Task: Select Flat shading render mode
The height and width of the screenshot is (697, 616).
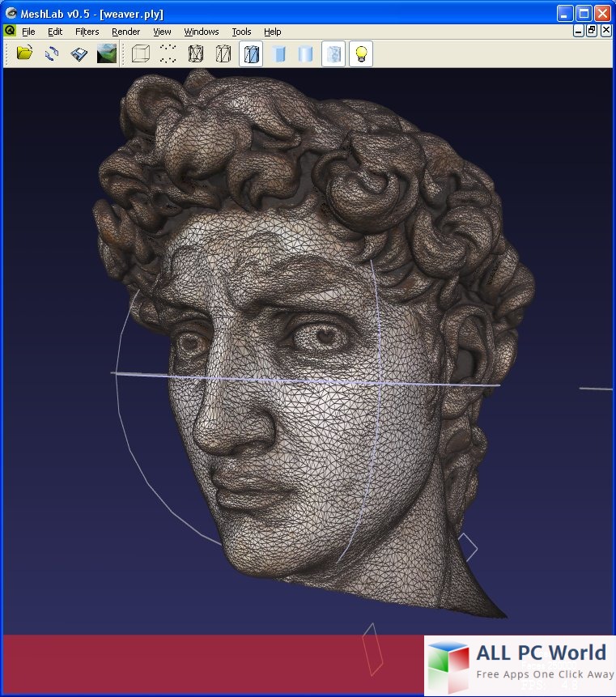Action: tap(278, 53)
